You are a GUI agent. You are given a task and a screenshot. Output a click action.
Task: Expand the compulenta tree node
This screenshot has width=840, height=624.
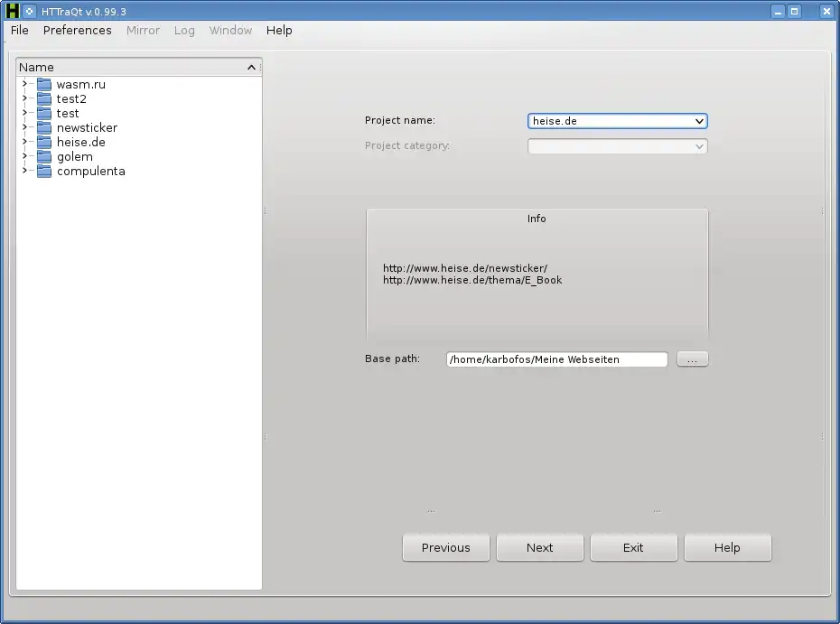tap(24, 171)
